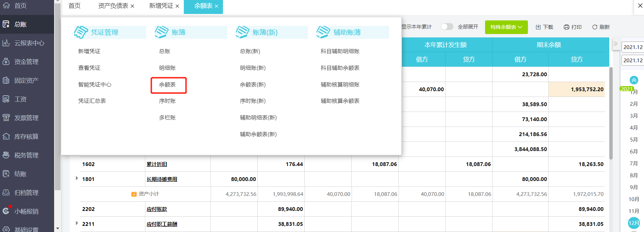Collapse the right date panel chevron
Image resolution: width=644 pixels, height=232 pixels.
click(615, 44)
